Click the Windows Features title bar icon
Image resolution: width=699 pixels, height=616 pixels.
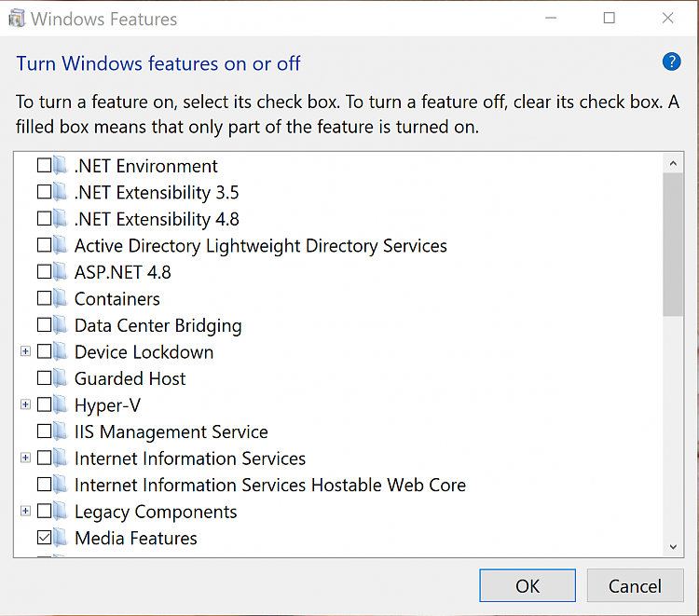pyautogui.click(x=17, y=19)
